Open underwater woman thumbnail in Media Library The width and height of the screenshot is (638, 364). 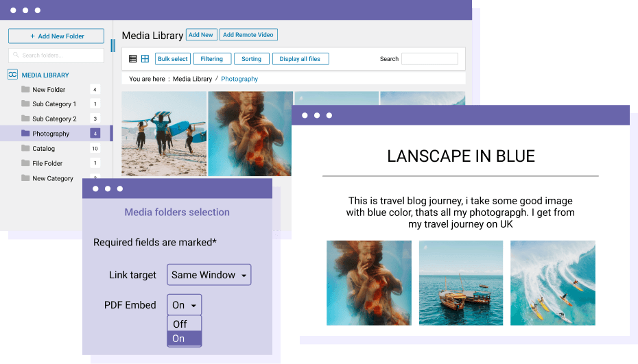click(x=250, y=134)
